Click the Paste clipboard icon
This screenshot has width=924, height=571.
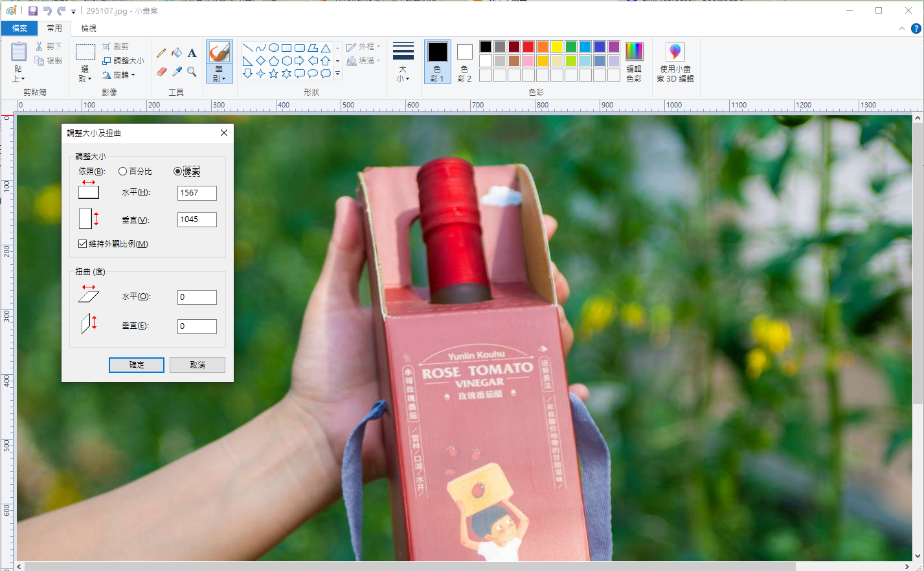pos(19,52)
